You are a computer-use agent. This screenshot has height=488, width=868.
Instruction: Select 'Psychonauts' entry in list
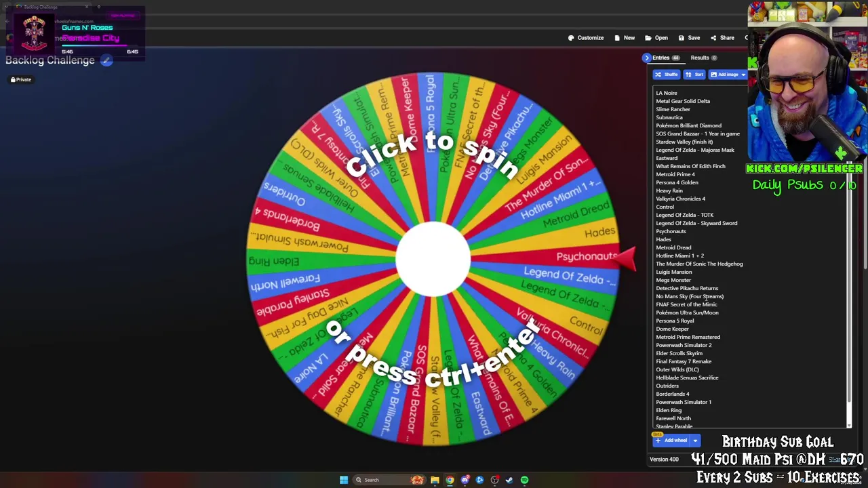click(x=671, y=231)
